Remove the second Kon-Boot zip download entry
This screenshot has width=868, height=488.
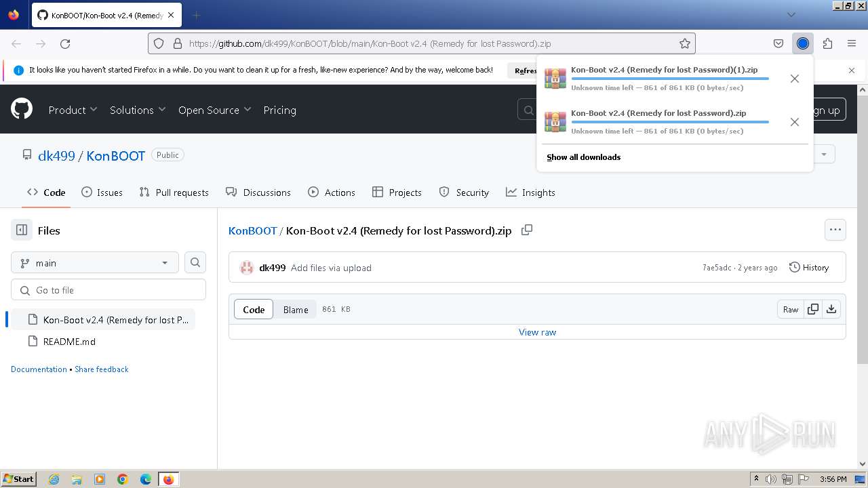pyautogui.click(x=794, y=122)
